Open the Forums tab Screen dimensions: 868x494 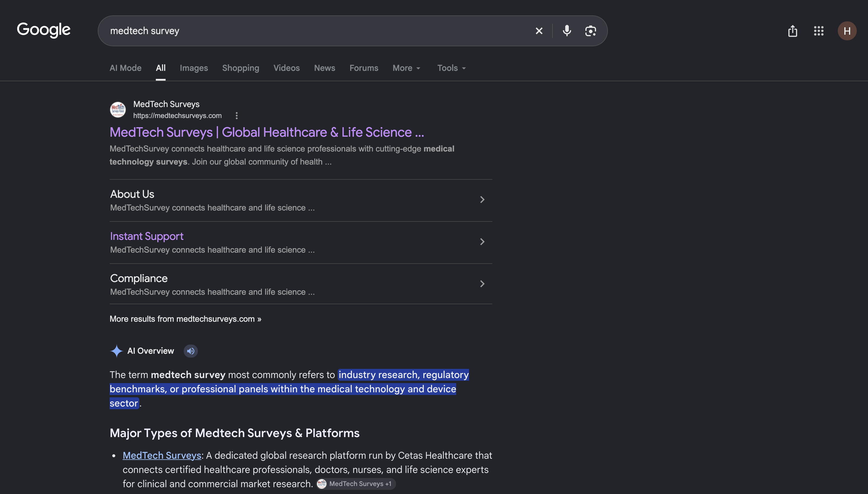coord(364,68)
